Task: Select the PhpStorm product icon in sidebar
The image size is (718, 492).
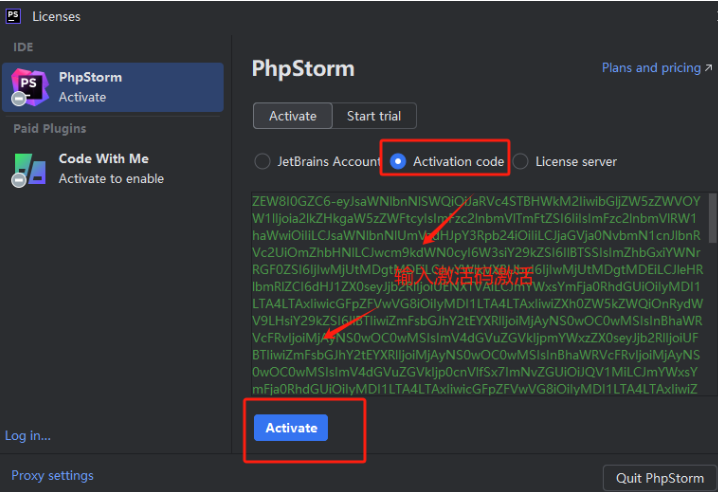Action: click(30, 87)
